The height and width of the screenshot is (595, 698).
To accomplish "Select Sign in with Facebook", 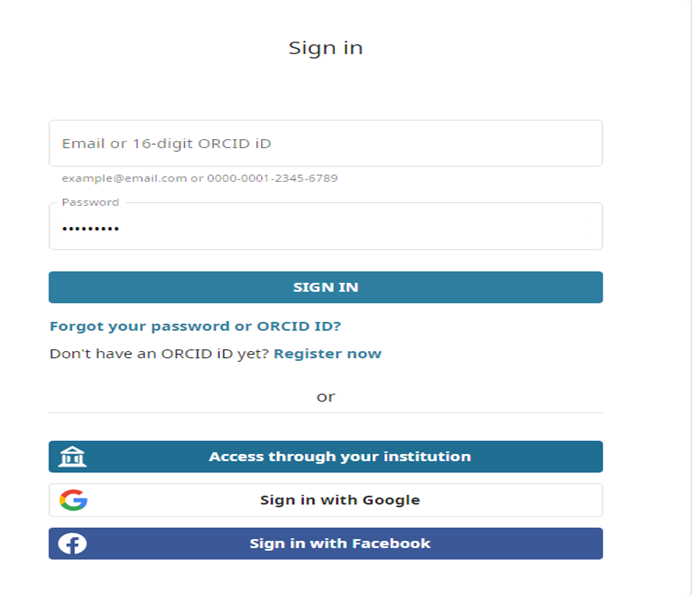I will coord(339,544).
